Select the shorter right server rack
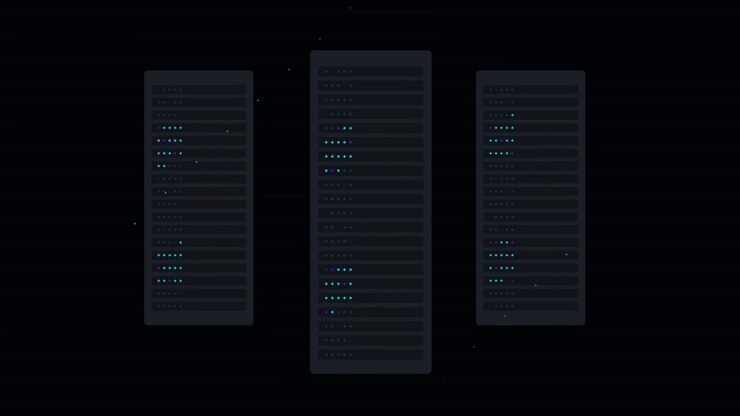740x416 pixels. 530,198
